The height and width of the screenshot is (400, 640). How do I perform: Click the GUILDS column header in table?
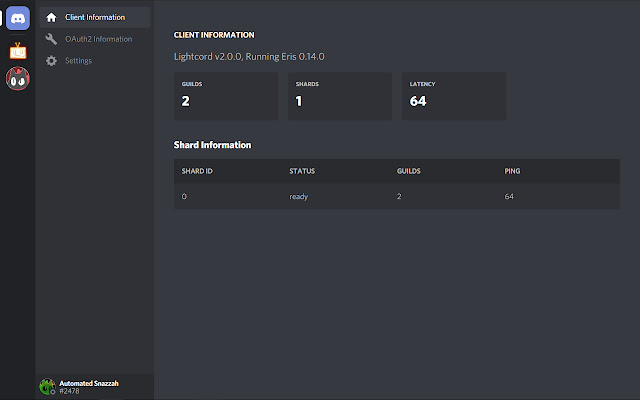pyautogui.click(x=409, y=171)
